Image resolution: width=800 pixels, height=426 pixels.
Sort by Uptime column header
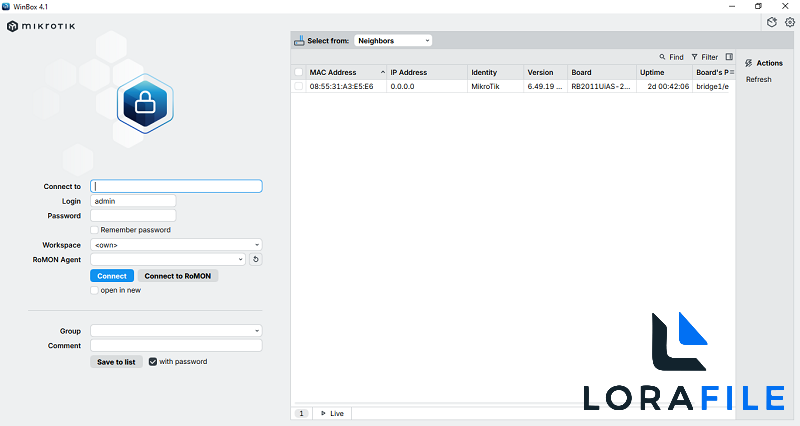(664, 72)
